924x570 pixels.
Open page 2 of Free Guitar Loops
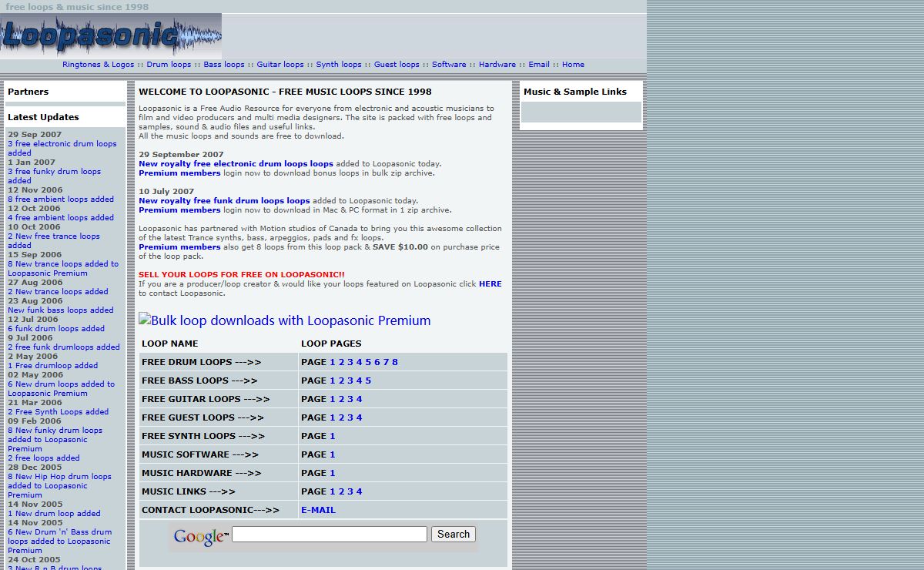[x=341, y=399]
